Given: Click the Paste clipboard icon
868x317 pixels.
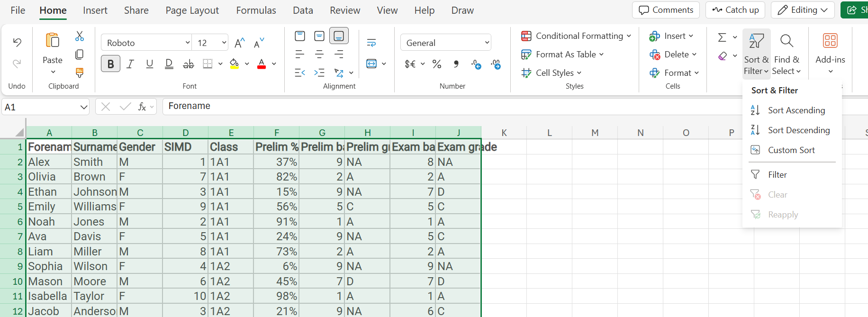Looking at the screenshot, I should (53, 41).
